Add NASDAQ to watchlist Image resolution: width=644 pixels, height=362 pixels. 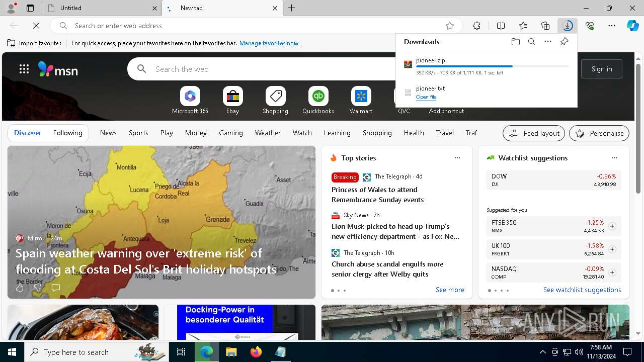(x=612, y=273)
